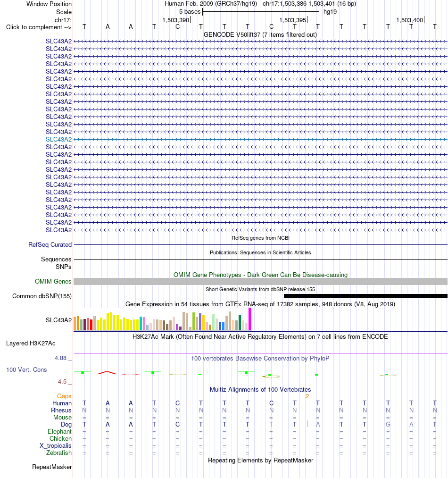
Task: Click the orange 'Gaps' row label
Action: tap(64, 396)
